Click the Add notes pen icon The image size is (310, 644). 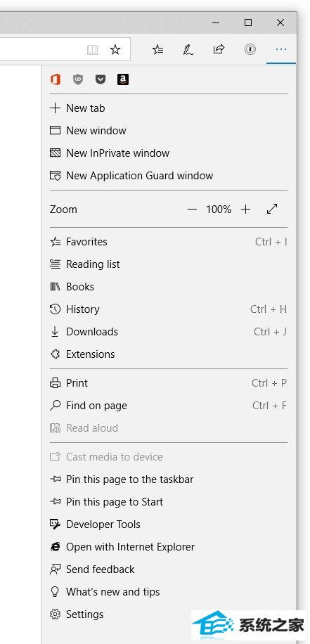pyautogui.click(x=188, y=50)
